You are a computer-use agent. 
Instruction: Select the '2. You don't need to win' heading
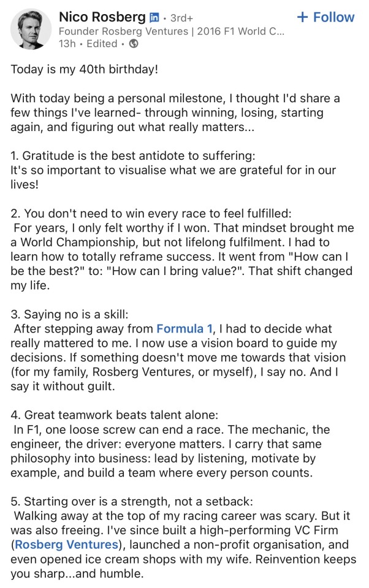click(151, 213)
